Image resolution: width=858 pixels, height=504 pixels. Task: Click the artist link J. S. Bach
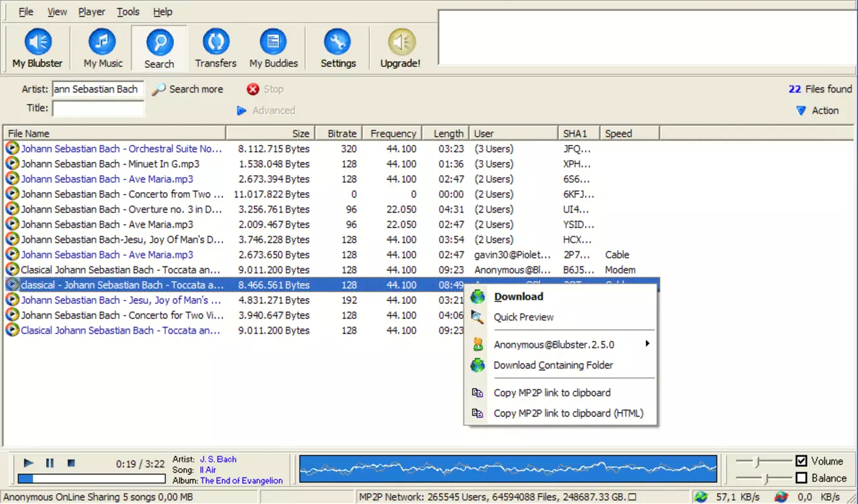(218, 459)
